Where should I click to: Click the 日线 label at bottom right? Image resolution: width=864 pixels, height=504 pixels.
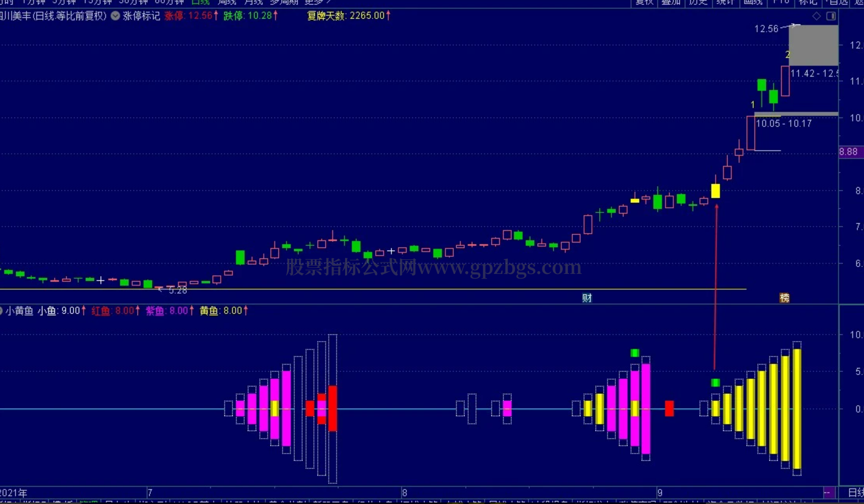coord(856,493)
